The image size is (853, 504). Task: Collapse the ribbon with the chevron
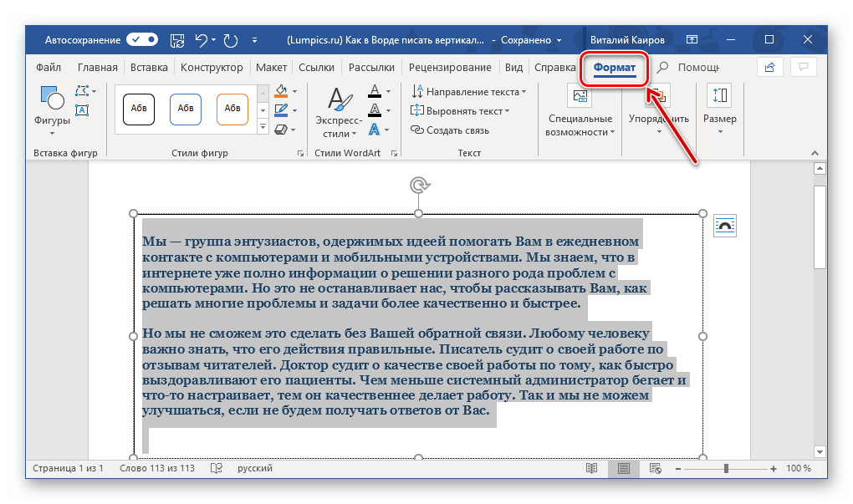(x=815, y=153)
